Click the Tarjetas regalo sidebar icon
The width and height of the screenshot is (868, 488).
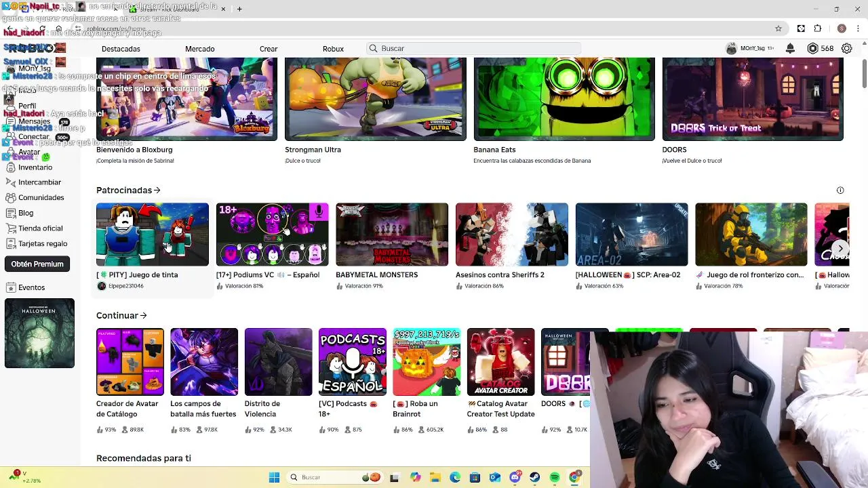tap(11, 243)
